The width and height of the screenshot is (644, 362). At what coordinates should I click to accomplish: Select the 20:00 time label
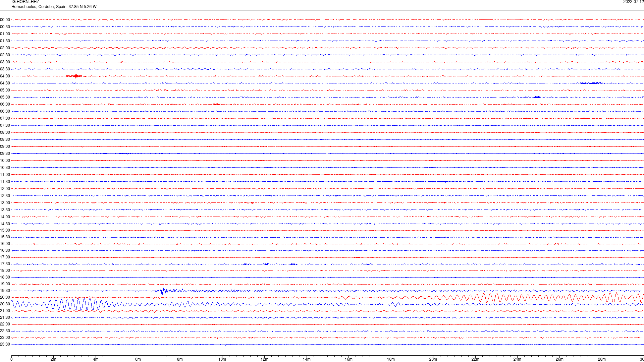tap(5, 297)
